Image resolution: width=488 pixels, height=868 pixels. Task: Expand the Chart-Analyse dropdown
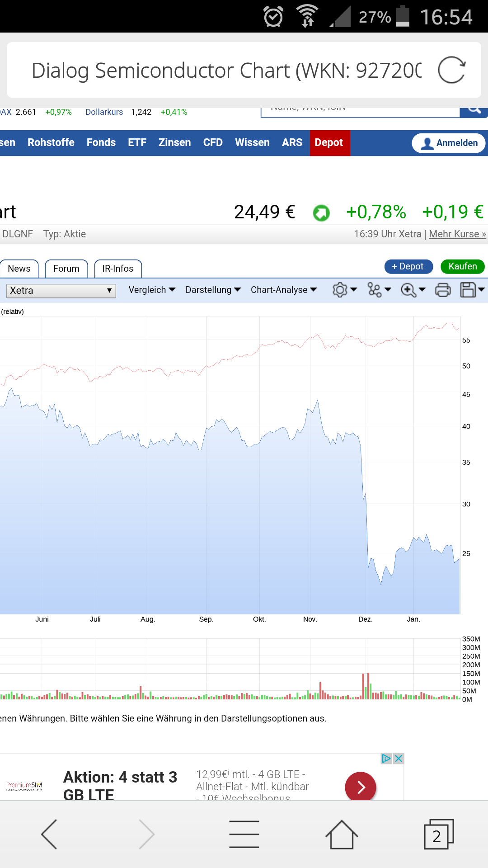(x=284, y=290)
